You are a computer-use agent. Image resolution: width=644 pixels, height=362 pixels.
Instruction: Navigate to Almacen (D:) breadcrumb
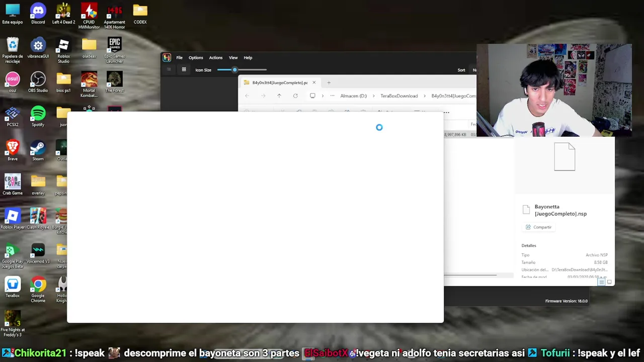click(x=353, y=96)
